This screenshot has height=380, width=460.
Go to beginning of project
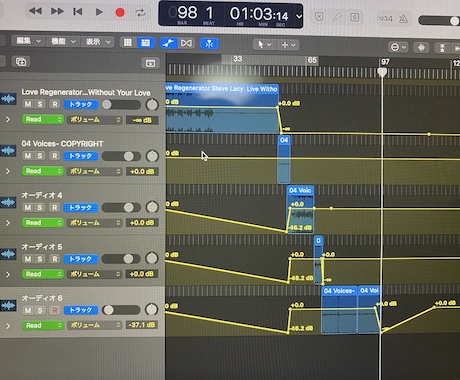[78, 12]
